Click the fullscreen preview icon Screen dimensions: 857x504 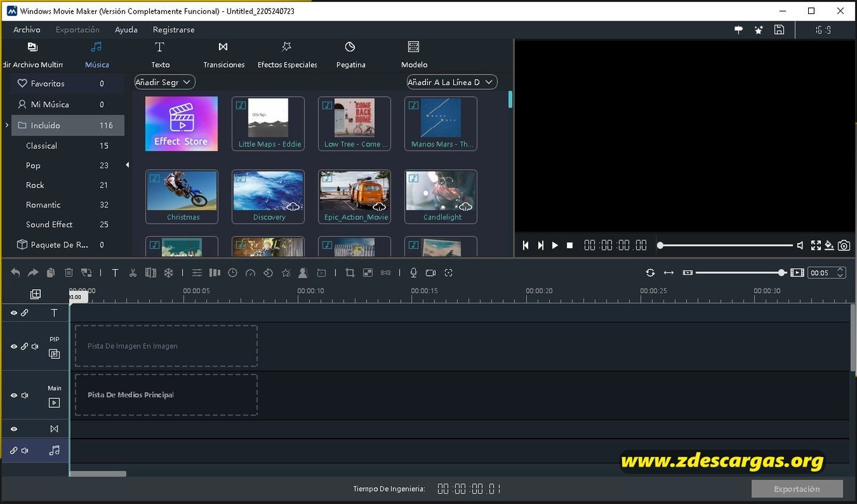pyautogui.click(x=815, y=246)
